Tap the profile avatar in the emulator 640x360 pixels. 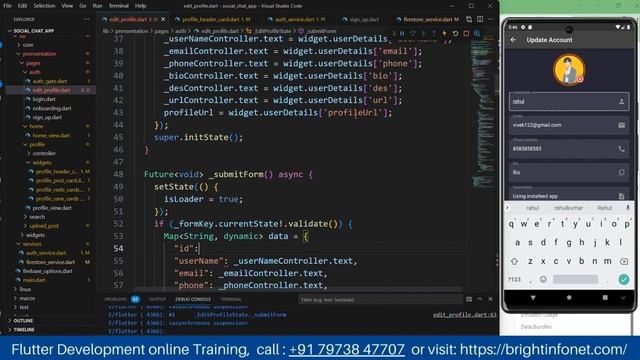click(x=569, y=70)
